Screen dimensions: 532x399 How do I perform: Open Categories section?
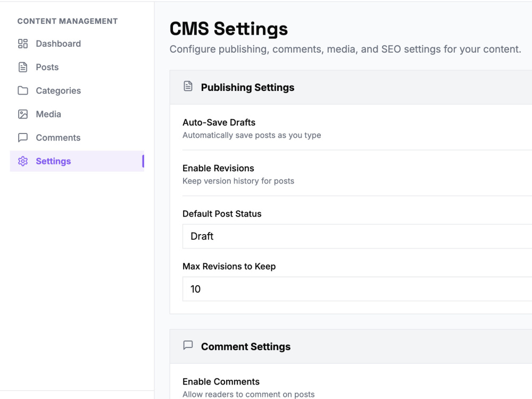pos(77,90)
